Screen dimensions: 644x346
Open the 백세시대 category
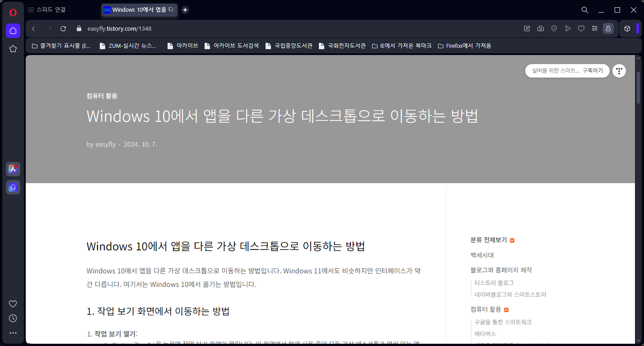click(482, 255)
